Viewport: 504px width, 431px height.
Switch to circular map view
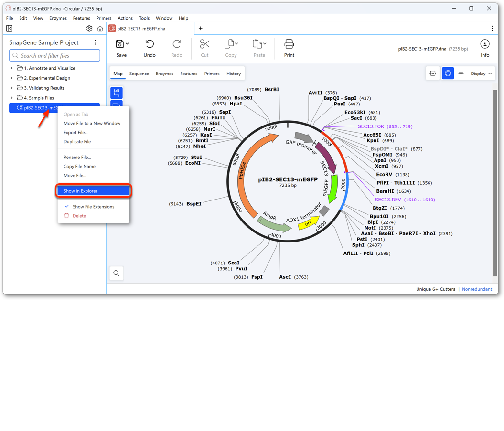448,74
